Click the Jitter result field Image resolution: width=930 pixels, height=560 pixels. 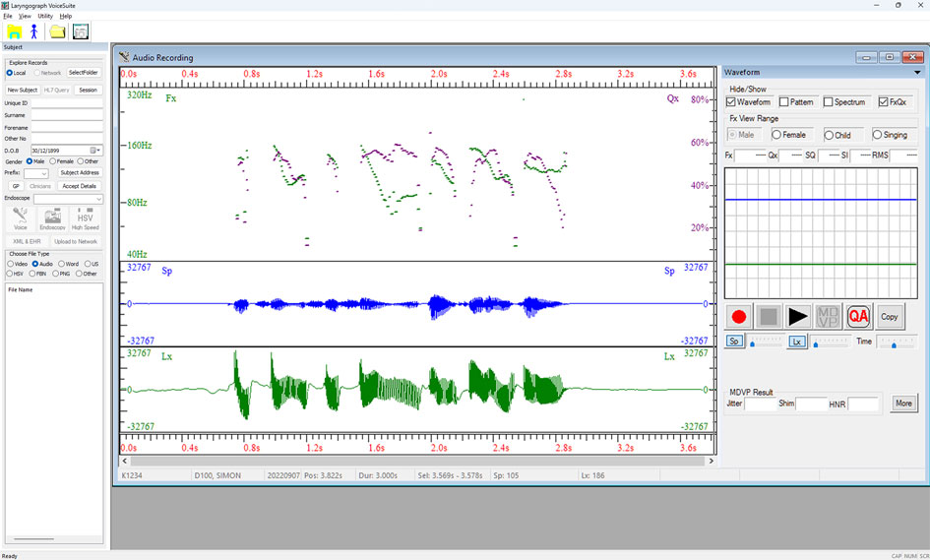coord(761,404)
